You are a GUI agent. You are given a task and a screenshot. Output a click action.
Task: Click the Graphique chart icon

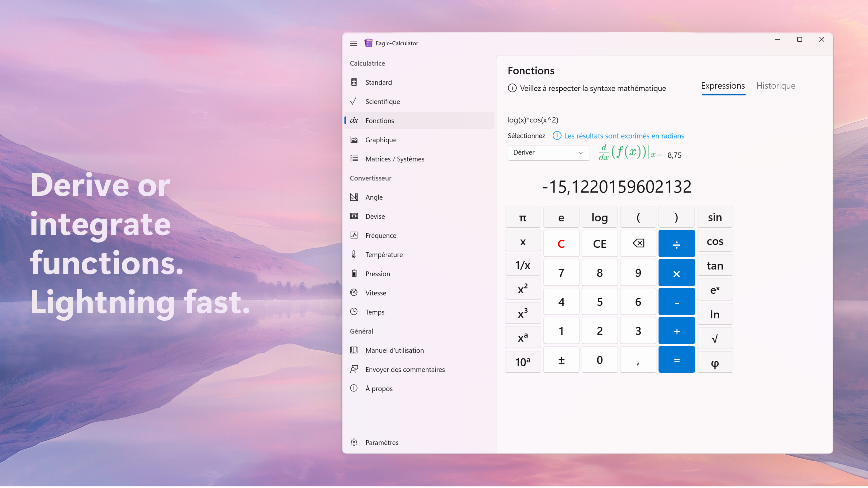[x=354, y=139]
